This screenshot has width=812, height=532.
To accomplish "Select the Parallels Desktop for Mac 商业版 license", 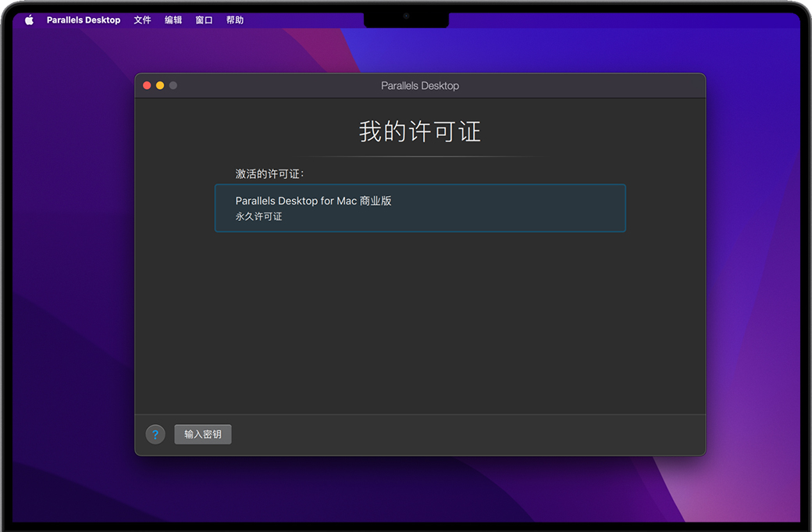I will [x=420, y=209].
